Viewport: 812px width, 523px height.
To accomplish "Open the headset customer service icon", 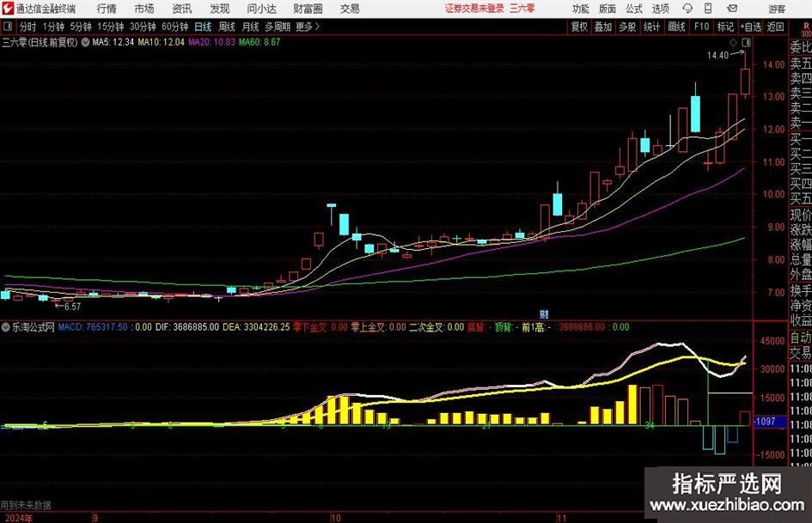I will coord(687,9).
